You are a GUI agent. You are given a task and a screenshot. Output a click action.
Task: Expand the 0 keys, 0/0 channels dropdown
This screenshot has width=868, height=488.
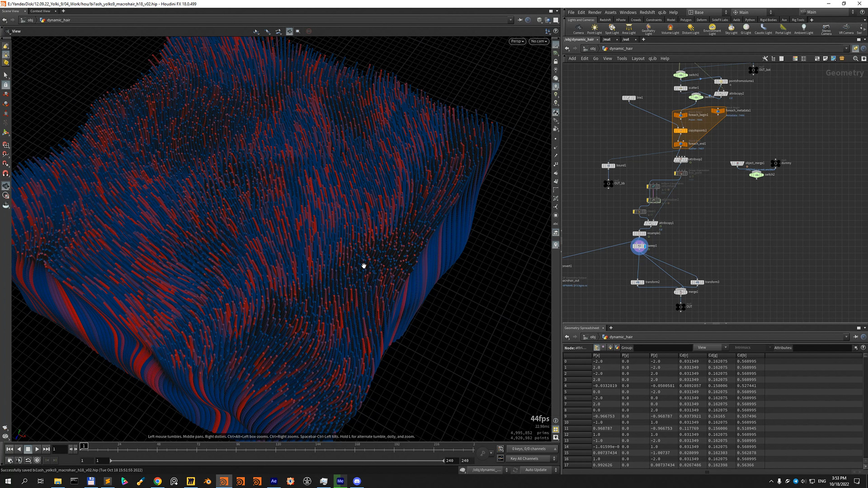(533, 449)
